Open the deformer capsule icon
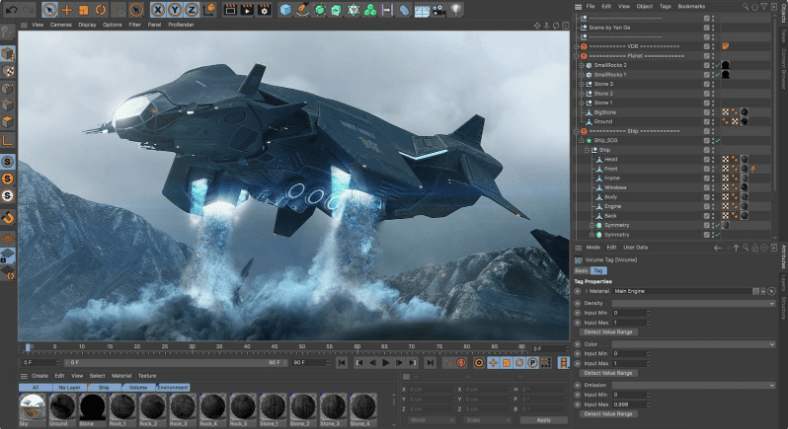 (404, 10)
